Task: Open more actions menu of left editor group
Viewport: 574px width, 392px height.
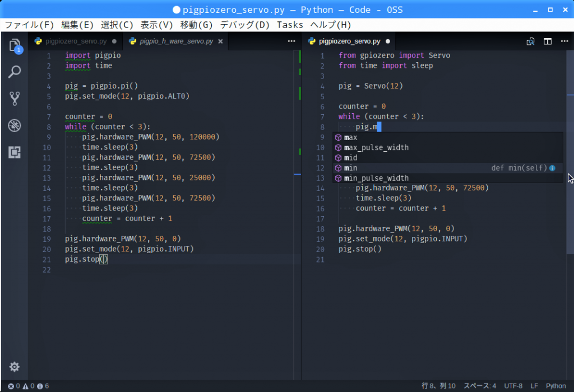Action: (x=291, y=41)
